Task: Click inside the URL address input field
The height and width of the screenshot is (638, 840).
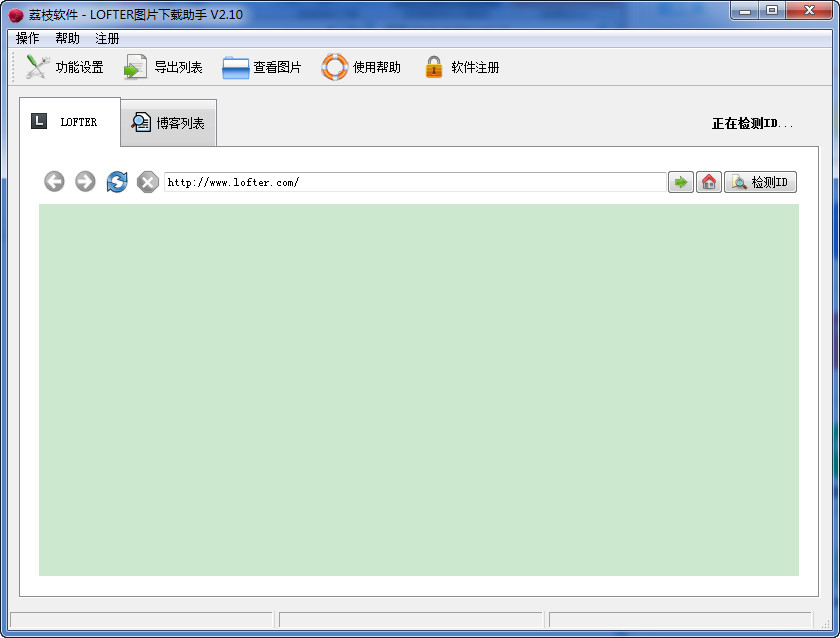Action: point(400,182)
